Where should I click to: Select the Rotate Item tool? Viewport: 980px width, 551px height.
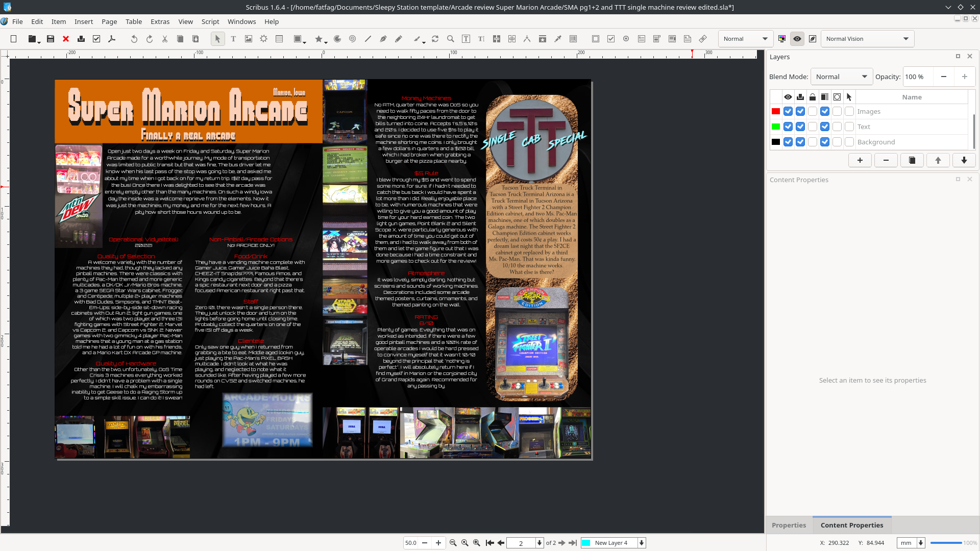[435, 39]
